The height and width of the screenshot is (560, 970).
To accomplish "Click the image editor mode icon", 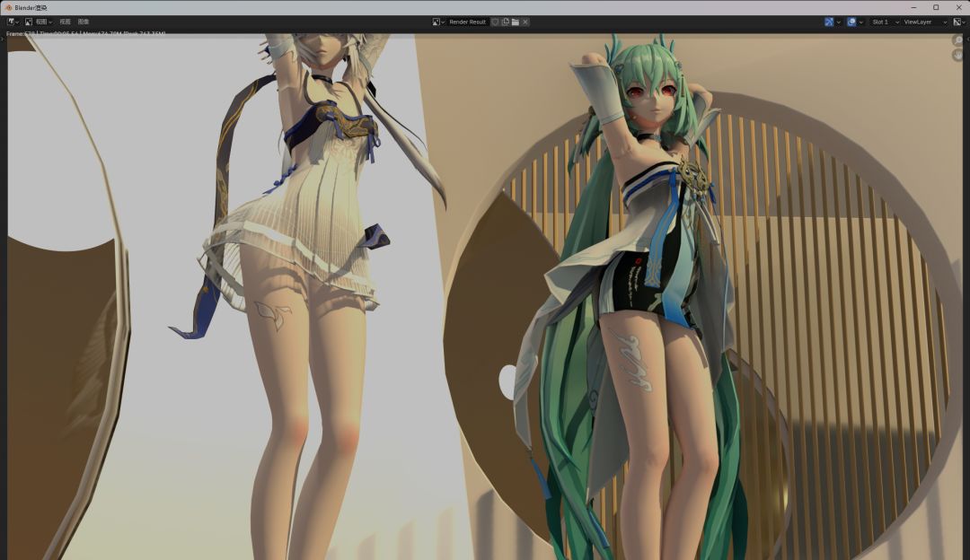I will (29, 22).
